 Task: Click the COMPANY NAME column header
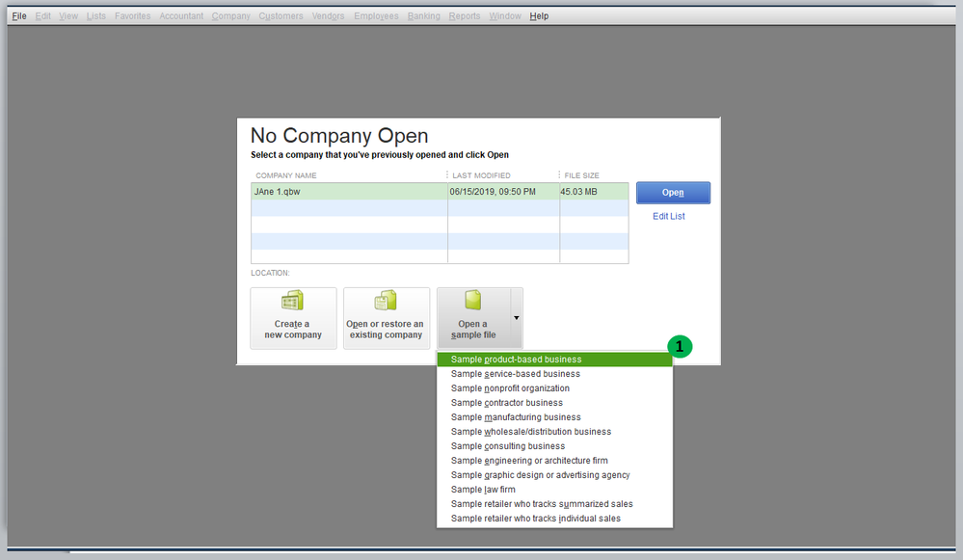tap(286, 175)
